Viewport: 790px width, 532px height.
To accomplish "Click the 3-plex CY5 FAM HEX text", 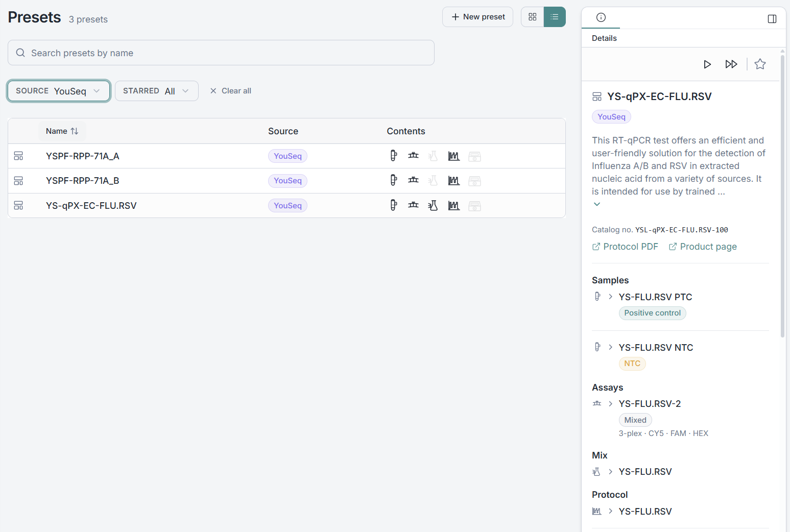I will [663, 433].
